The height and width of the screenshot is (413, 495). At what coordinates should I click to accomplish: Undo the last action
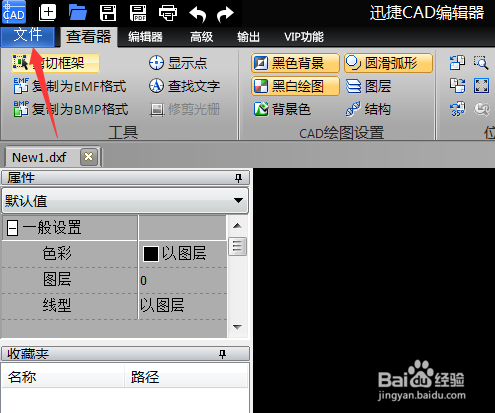(198, 15)
